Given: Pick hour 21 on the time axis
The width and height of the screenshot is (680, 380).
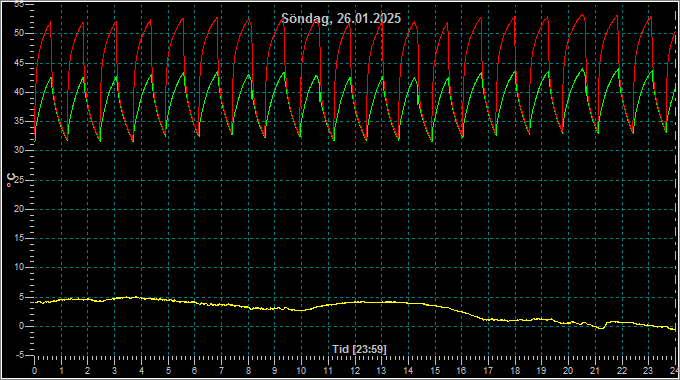Looking at the screenshot, I should pyautogui.click(x=595, y=371).
